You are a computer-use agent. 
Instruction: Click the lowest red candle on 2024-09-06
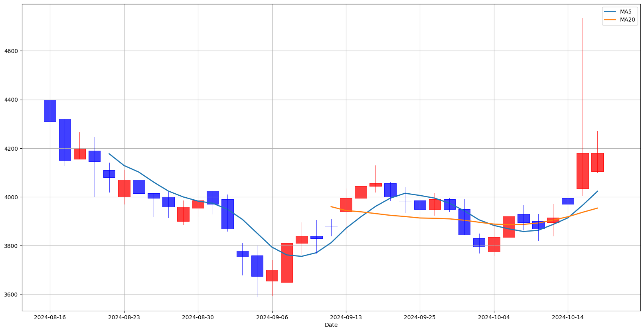[272, 275]
